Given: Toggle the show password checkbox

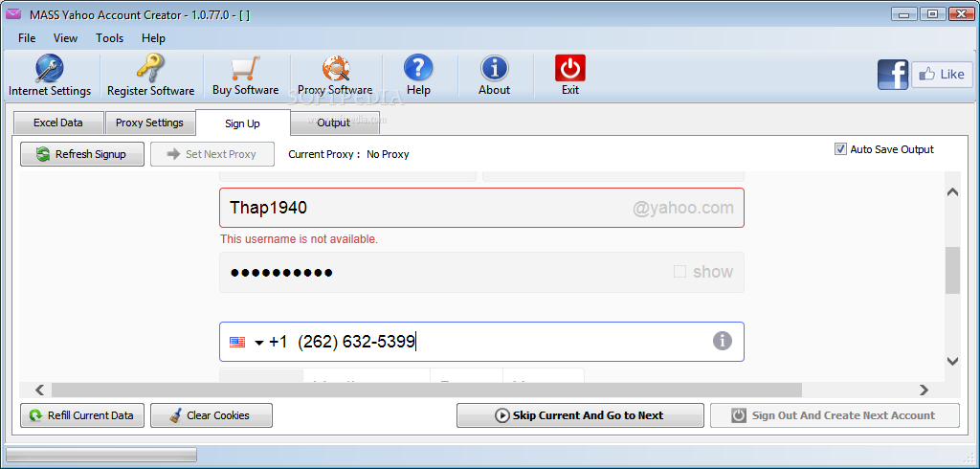Looking at the screenshot, I should (680, 272).
